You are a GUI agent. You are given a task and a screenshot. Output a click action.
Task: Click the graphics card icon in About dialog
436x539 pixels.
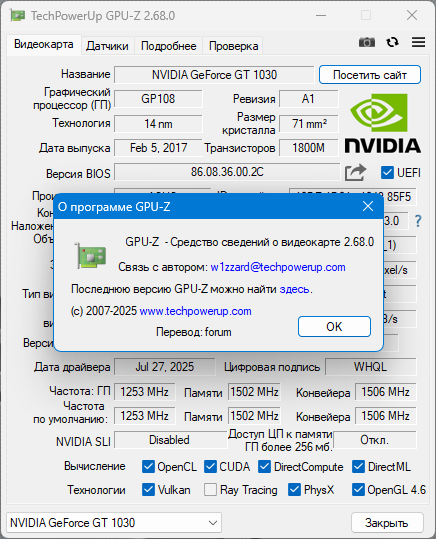click(90, 255)
